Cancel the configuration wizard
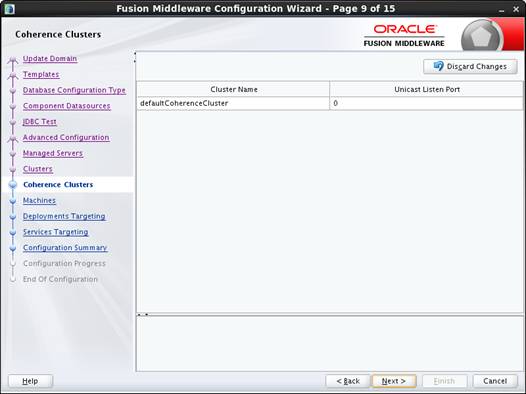 [495, 381]
